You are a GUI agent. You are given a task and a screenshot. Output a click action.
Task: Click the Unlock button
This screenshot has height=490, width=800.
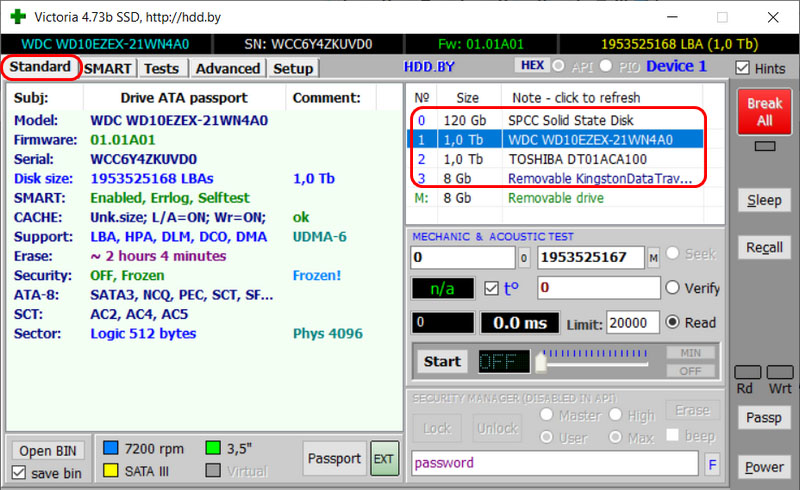[x=497, y=429]
